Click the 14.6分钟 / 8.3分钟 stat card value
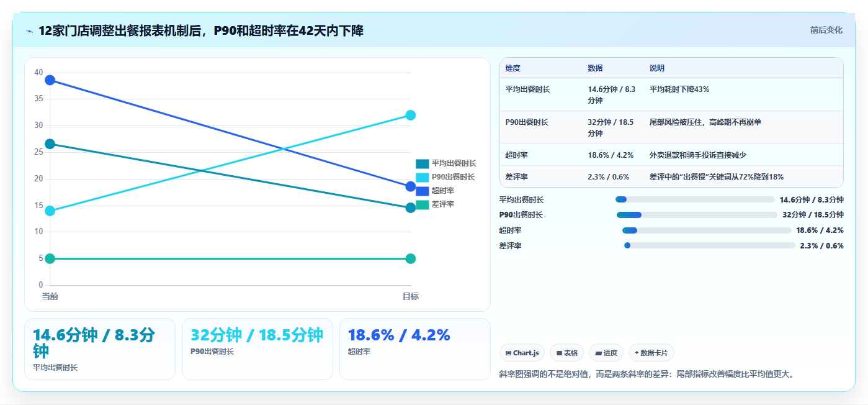Image resolution: width=868 pixels, height=405 pixels. (94, 343)
